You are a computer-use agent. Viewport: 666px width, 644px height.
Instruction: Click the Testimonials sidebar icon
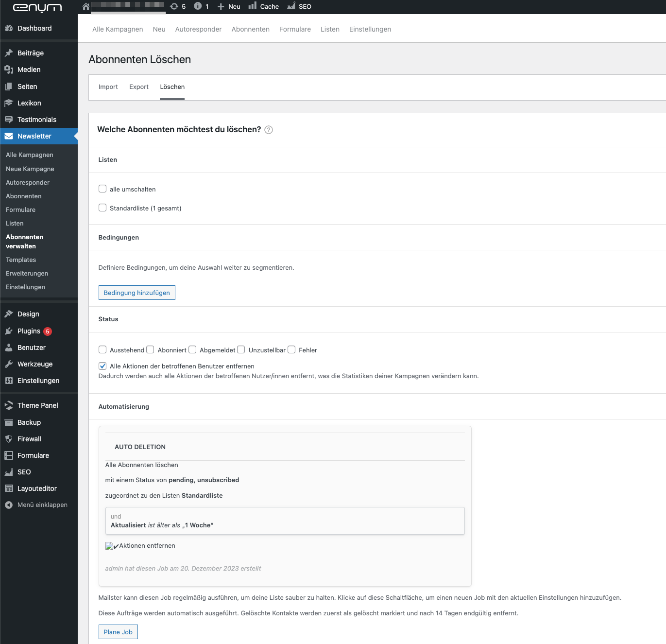(x=9, y=120)
